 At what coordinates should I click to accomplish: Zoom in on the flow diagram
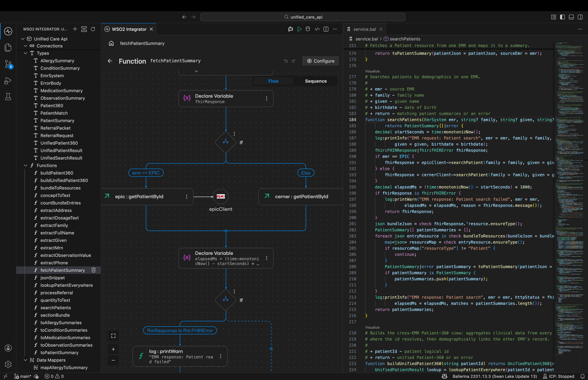point(113,349)
